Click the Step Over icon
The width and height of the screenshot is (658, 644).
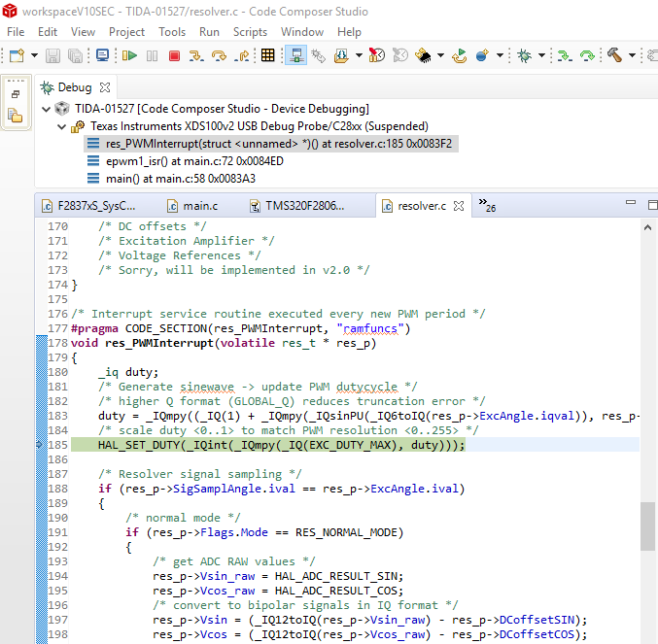pos(219,56)
